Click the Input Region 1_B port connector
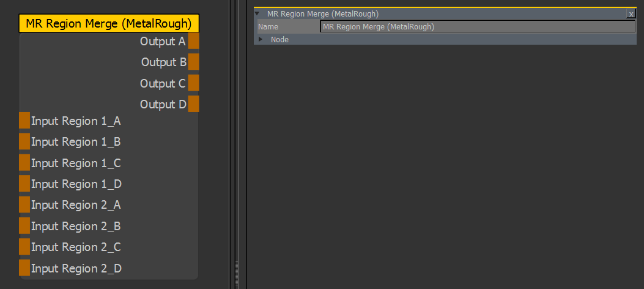Image resolution: width=644 pixels, height=289 pixels. coord(24,141)
